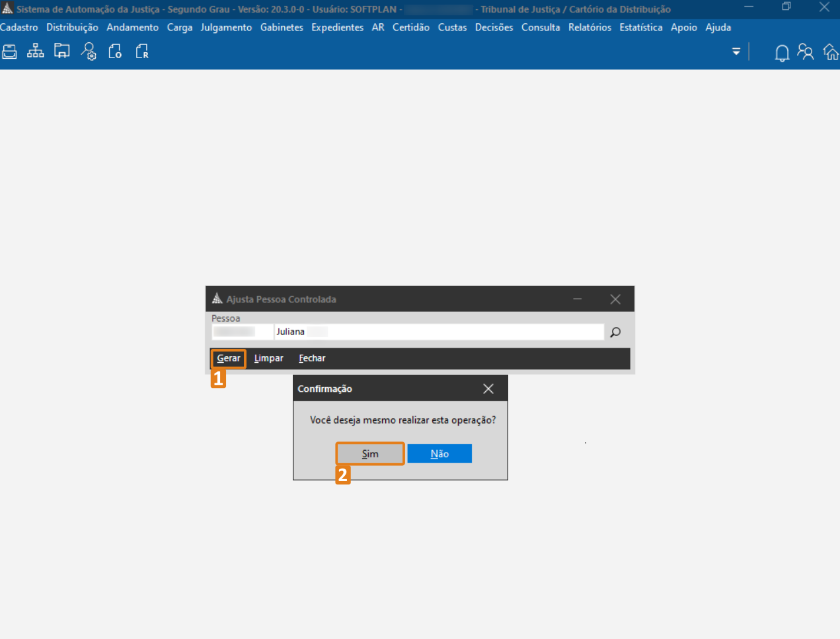The image size is (840, 639).
Task: Click Limpar to clear the person field
Action: (269, 358)
